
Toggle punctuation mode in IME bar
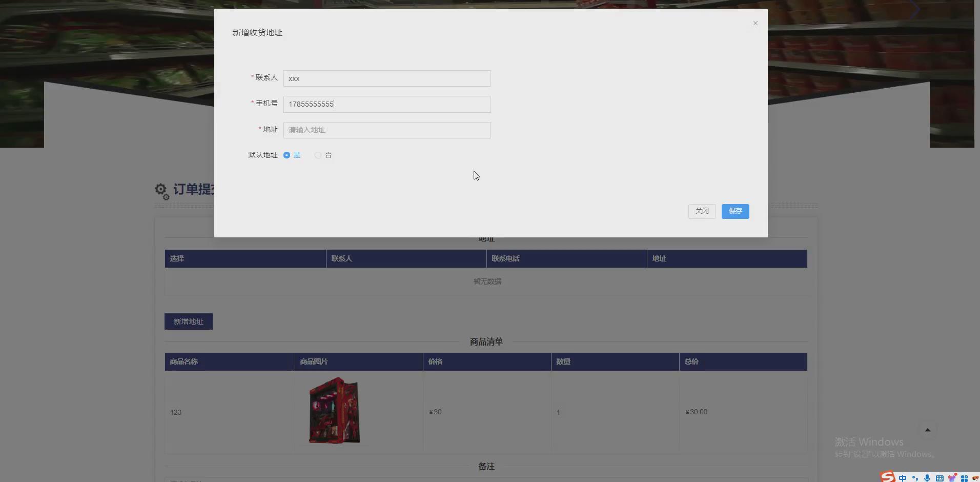pos(915,478)
